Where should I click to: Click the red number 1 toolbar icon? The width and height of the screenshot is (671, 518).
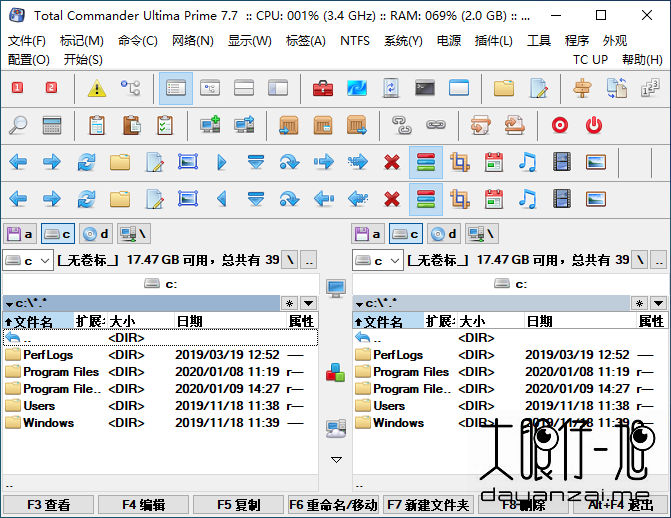[x=17, y=88]
